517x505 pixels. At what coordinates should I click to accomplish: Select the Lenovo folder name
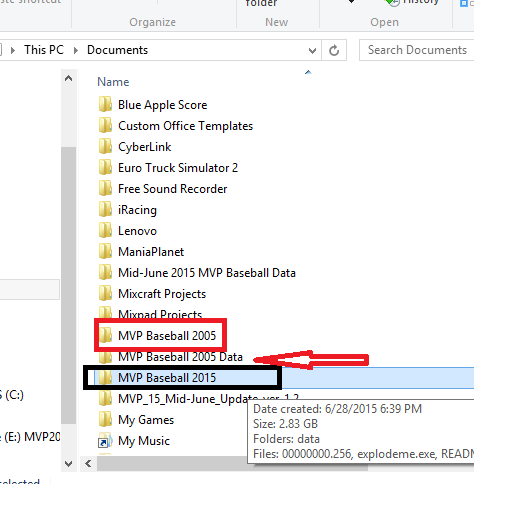(137, 231)
